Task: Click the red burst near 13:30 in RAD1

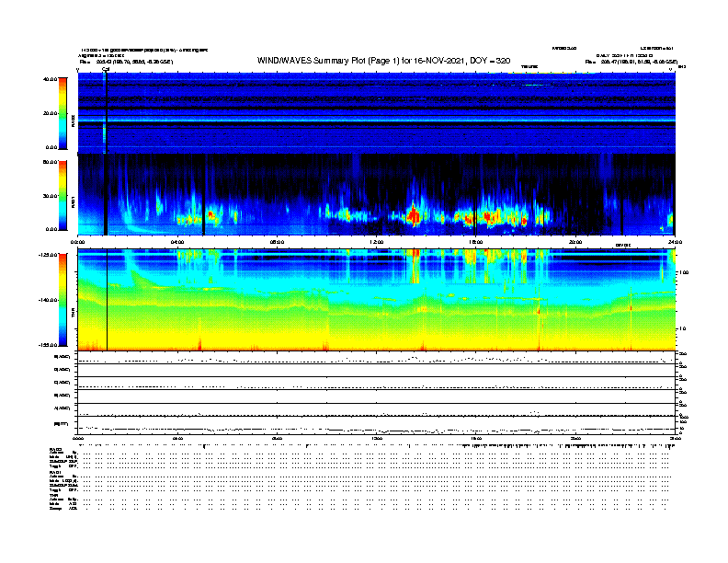Action: pos(413,216)
